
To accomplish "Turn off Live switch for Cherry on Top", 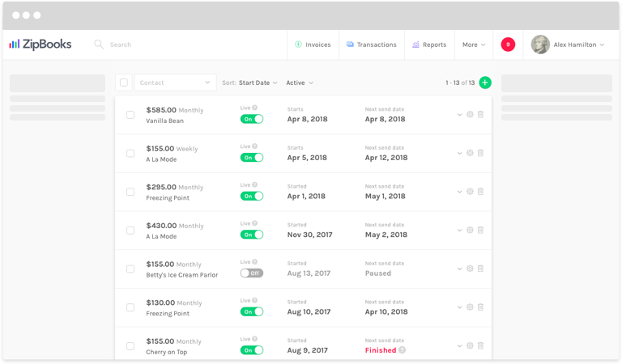I will [252, 350].
